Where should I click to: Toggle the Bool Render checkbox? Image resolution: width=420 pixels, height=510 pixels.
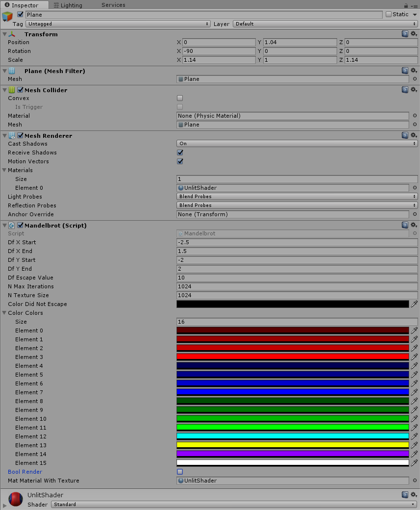coord(180,472)
